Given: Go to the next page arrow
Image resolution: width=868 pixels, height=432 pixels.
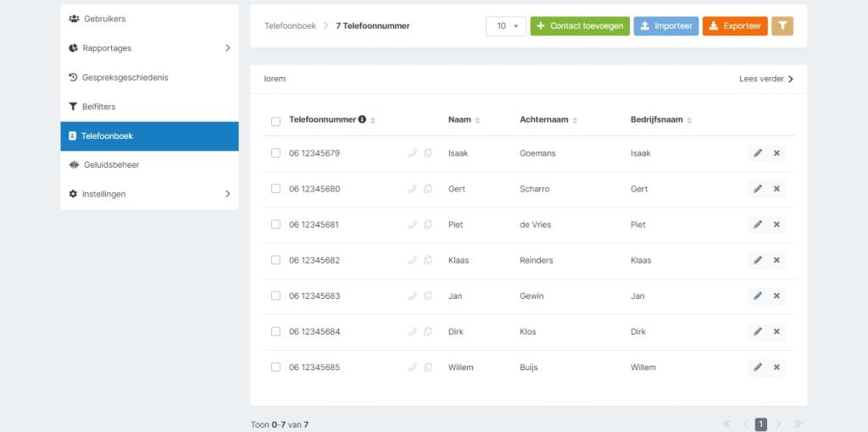Looking at the screenshot, I should pyautogui.click(x=779, y=424).
